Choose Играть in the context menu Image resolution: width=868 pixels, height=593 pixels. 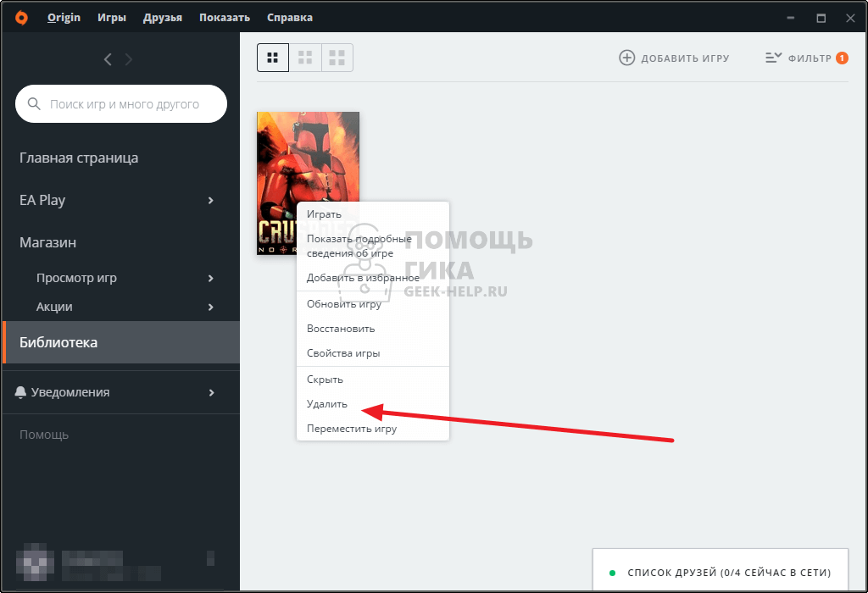(x=373, y=214)
